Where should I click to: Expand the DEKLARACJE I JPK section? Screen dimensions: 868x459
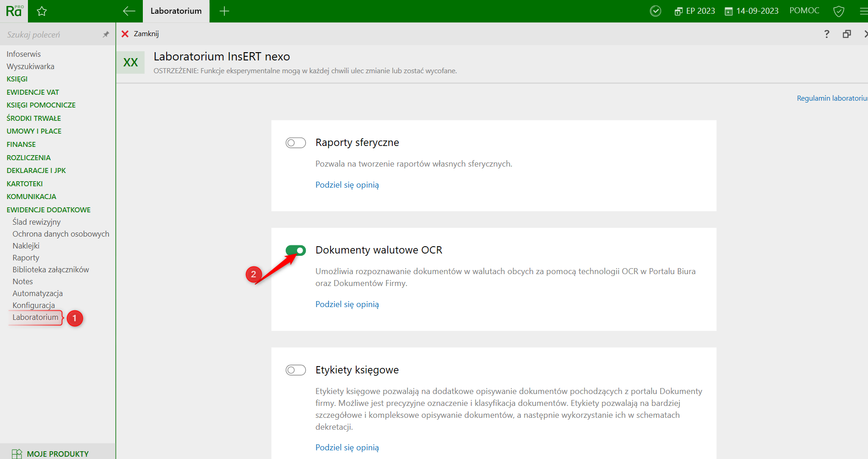36,170
